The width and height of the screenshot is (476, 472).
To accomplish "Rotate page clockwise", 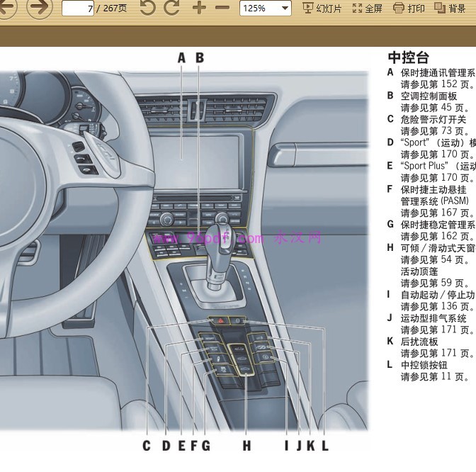I will tap(171, 8).
